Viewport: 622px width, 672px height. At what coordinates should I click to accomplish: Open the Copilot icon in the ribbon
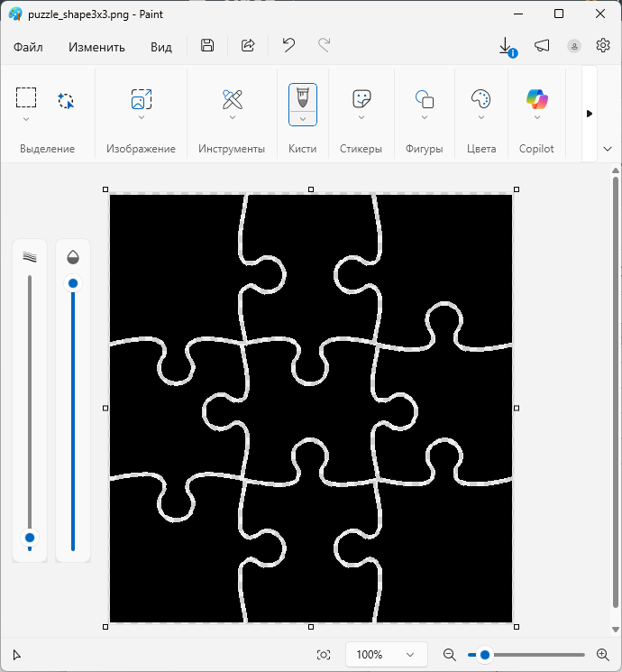click(537, 98)
